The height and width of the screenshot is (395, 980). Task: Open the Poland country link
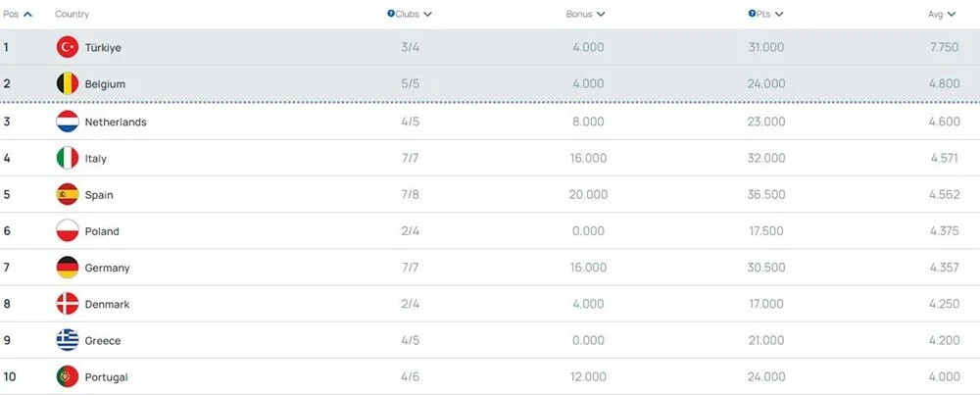coord(102,231)
